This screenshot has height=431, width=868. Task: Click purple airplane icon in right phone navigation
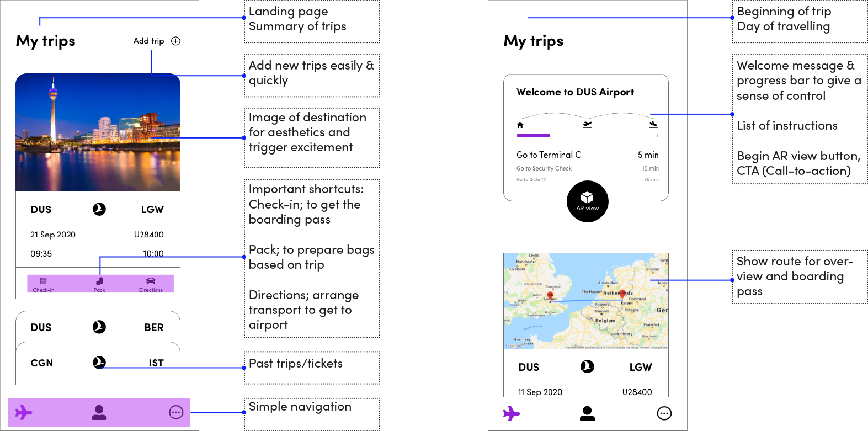pos(512,413)
